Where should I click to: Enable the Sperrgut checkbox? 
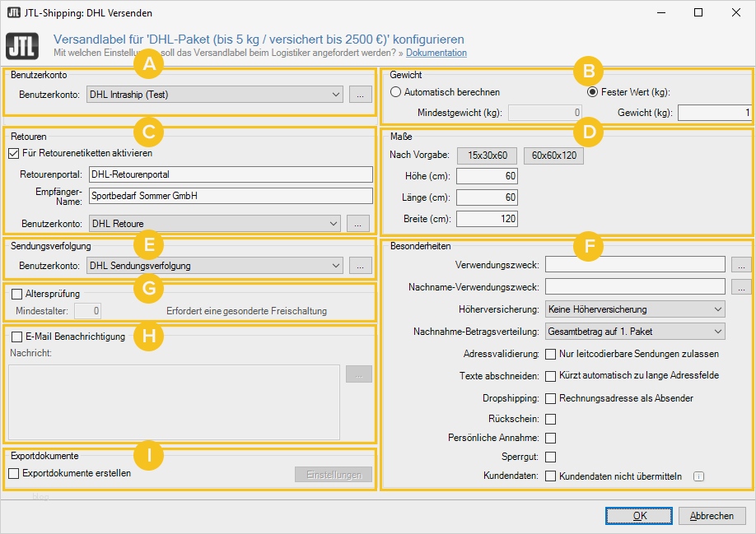click(x=550, y=457)
